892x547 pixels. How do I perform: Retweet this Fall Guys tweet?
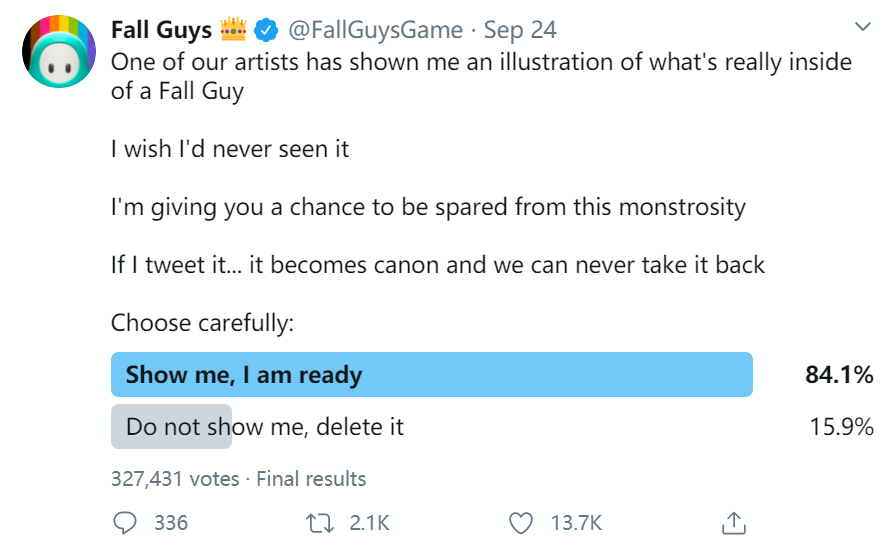pyautogui.click(x=321, y=522)
